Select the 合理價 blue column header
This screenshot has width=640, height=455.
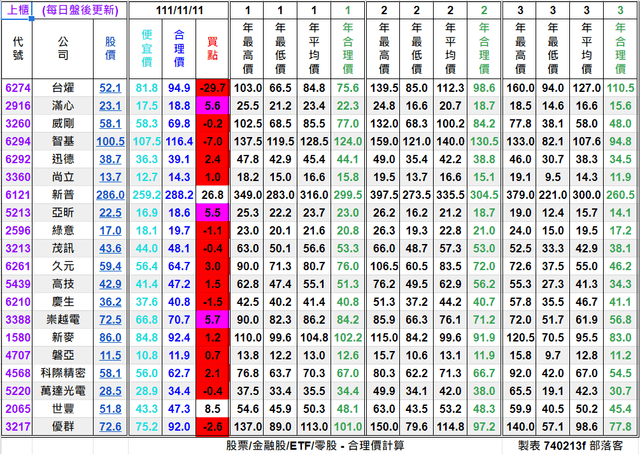click(x=179, y=49)
